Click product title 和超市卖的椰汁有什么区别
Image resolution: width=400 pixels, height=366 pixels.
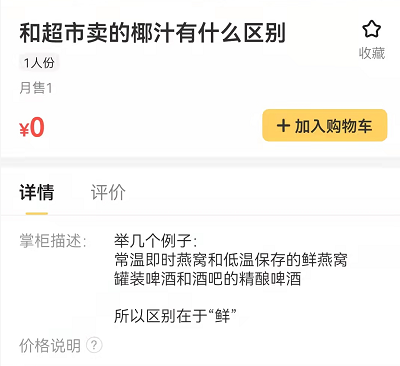coord(152,33)
